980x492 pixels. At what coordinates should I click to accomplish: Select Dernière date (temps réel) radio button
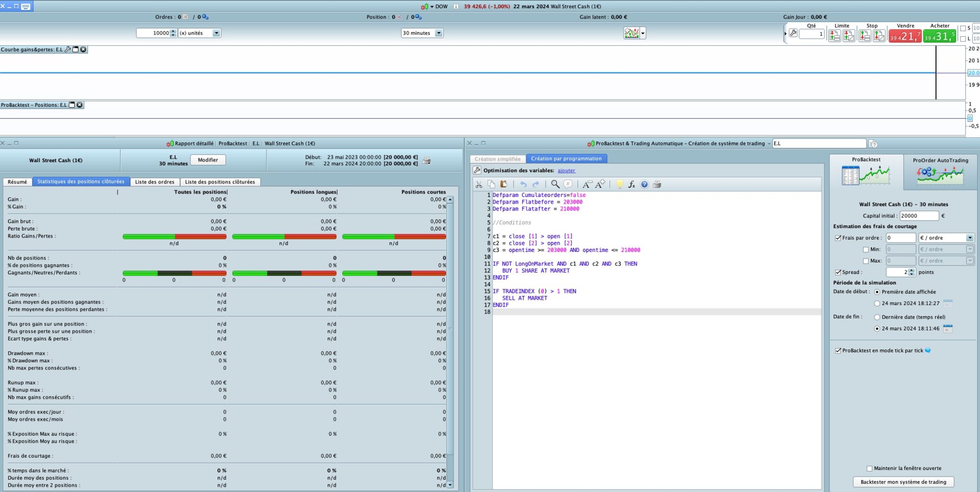pyautogui.click(x=877, y=317)
